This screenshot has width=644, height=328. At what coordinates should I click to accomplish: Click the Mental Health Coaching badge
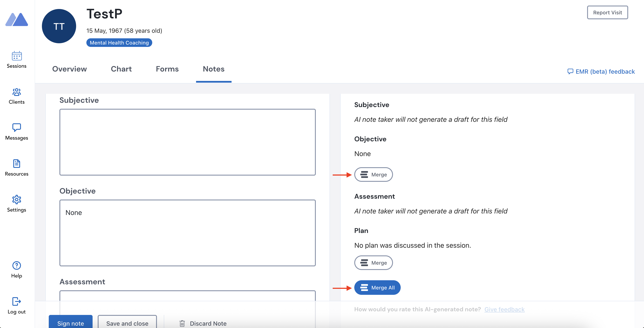[x=119, y=43]
